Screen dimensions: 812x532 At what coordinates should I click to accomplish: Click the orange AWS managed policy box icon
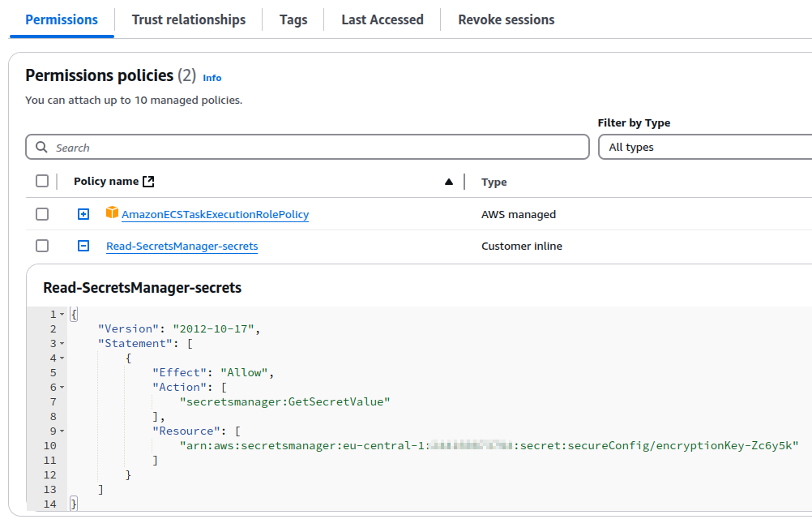coord(112,212)
